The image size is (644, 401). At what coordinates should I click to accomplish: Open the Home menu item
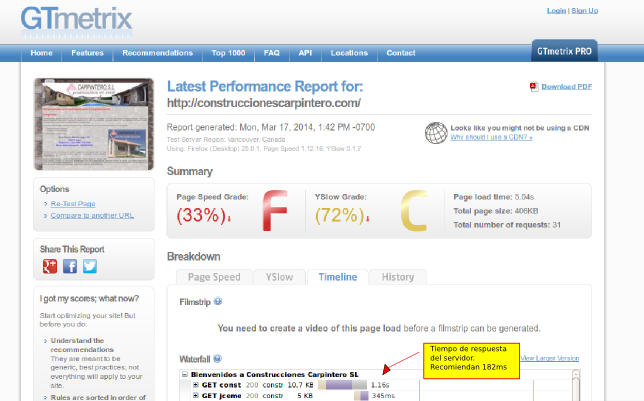[x=41, y=53]
